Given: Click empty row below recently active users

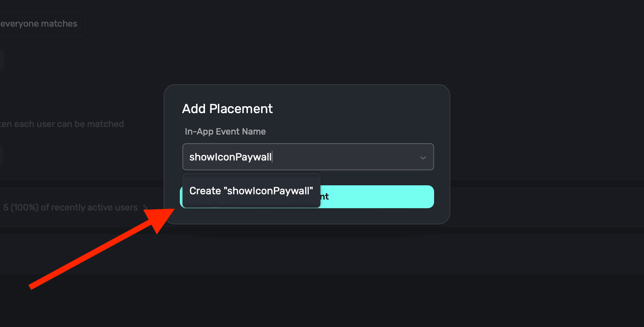Looking at the screenshot, I should tap(75, 254).
